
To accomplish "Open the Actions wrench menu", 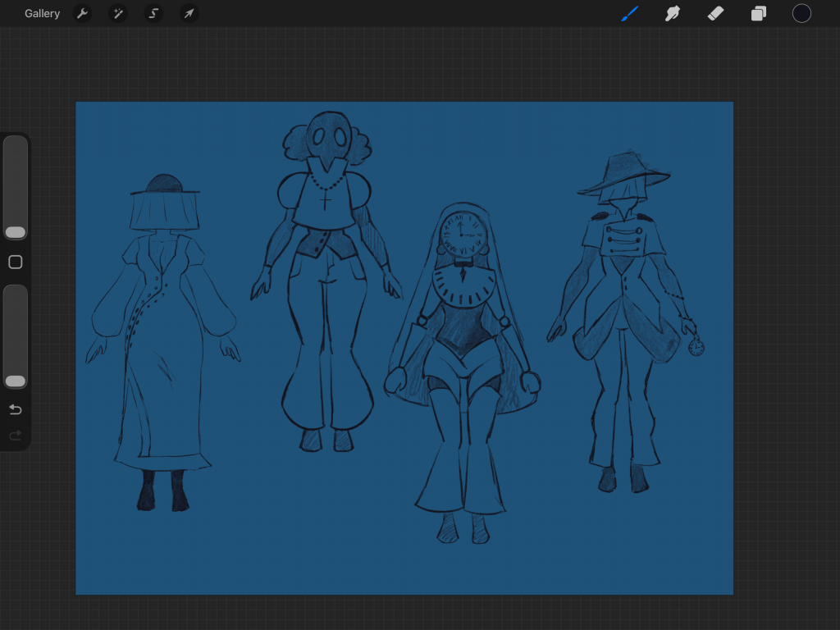I will (82, 14).
